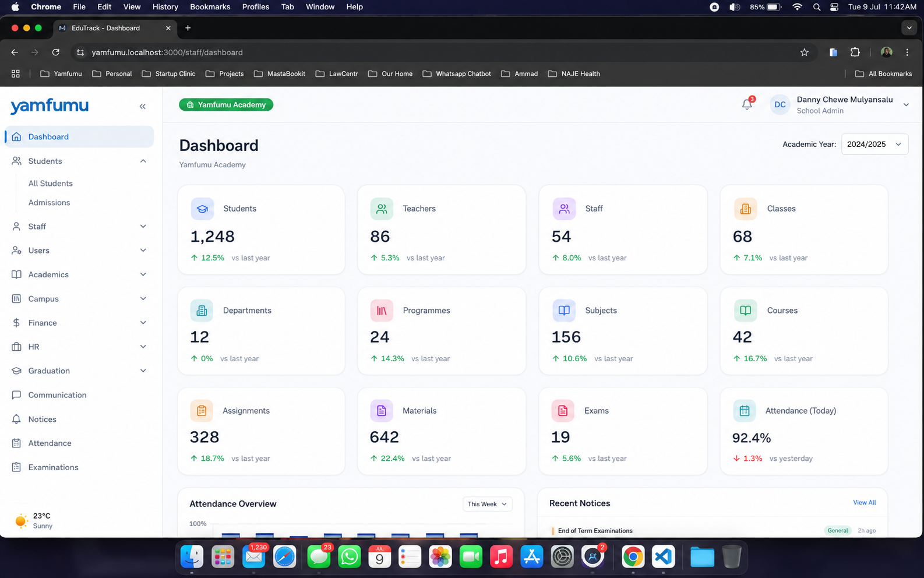The width and height of the screenshot is (924, 578).
Task: Open the This Week attendance dropdown
Action: click(x=487, y=504)
